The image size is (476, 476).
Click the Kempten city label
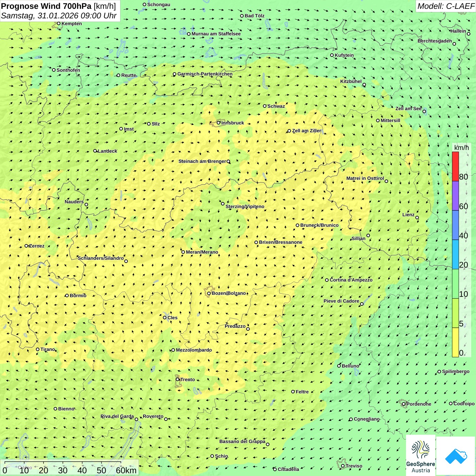71,23
